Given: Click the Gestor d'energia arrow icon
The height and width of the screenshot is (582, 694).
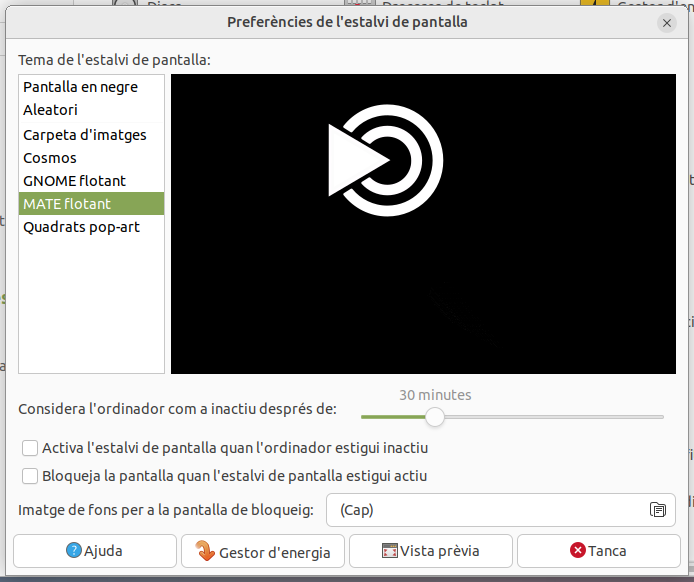Looking at the screenshot, I should coord(205,551).
